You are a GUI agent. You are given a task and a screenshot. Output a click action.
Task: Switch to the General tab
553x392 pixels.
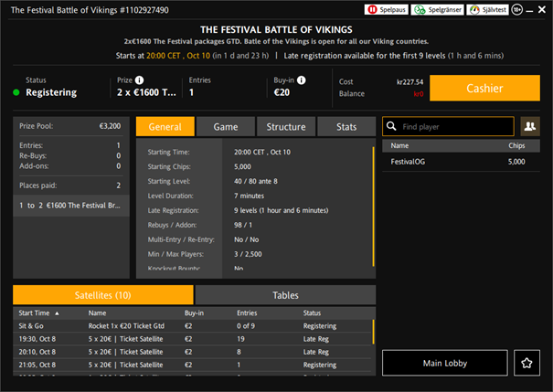click(165, 127)
